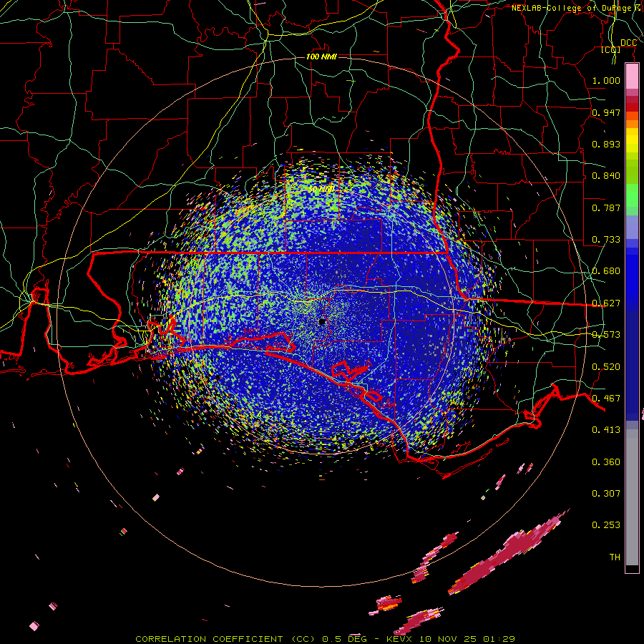Click the NEXLAB-College of DuPage credit text
Viewport: 644px width, 644px height.
coord(577,8)
